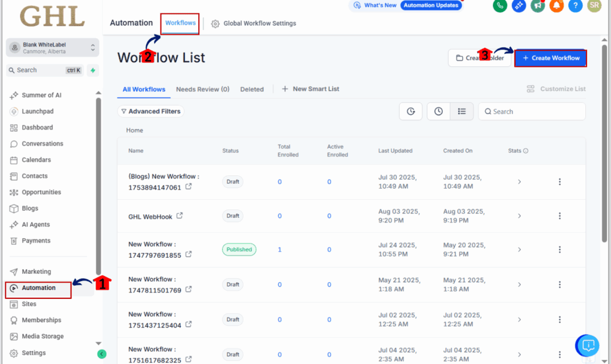The width and height of the screenshot is (611, 364).
Task: Open external link for workflow 1753894147061
Action: tap(189, 187)
